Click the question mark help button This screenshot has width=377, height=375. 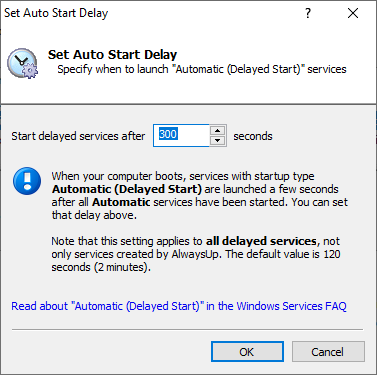coord(308,13)
